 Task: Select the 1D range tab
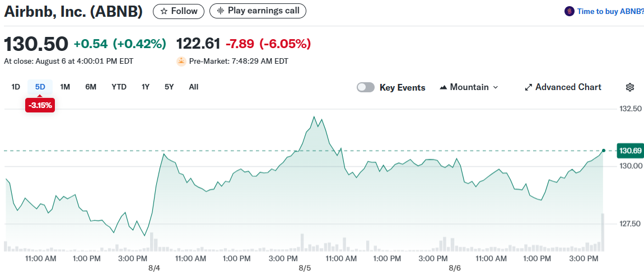coord(16,87)
